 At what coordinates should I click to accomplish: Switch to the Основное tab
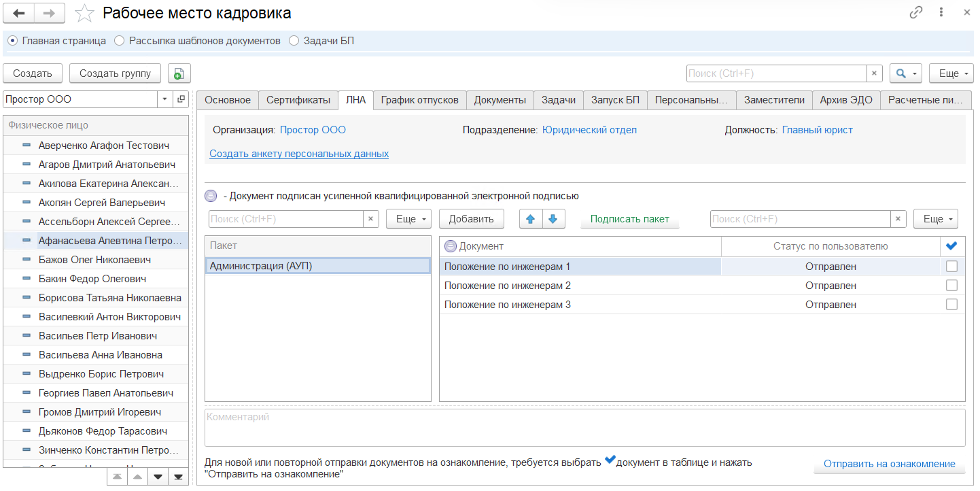(x=228, y=100)
